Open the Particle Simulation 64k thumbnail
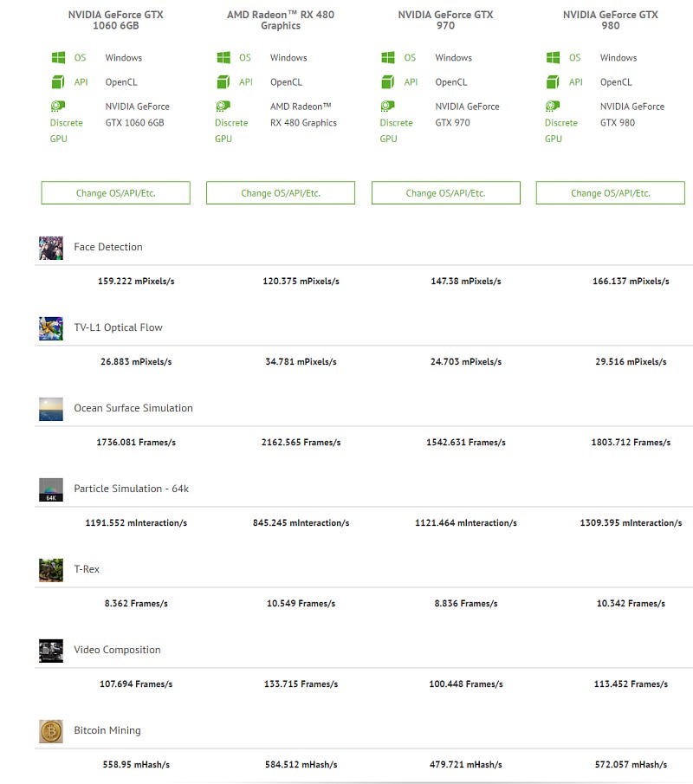 click(x=51, y=489)
